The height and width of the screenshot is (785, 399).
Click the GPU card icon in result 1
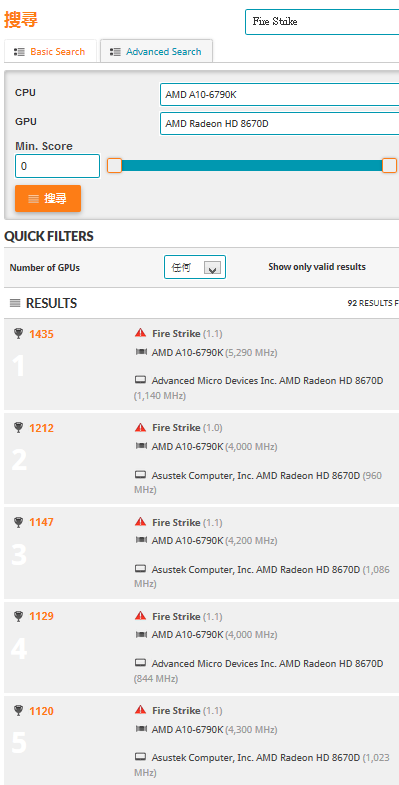click(141, 380)
